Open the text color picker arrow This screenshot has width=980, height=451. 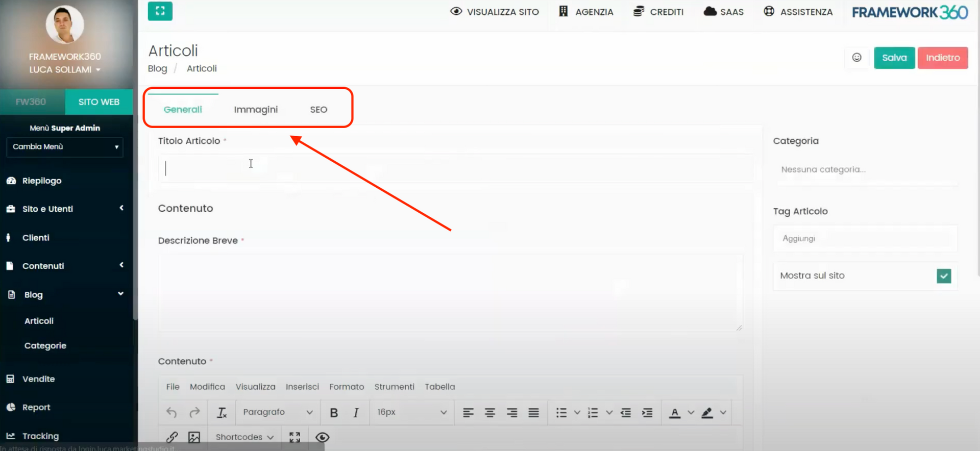tap(691, 412)
